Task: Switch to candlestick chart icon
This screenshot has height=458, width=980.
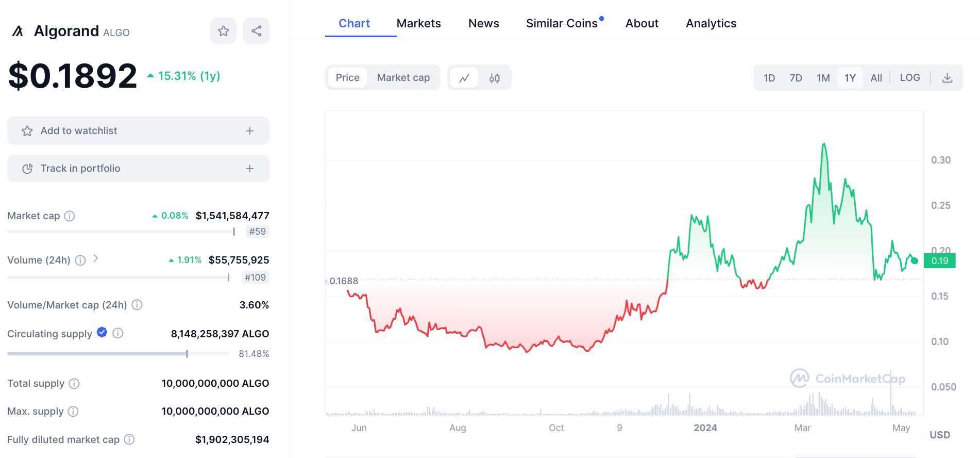Action: pyautogui.click(x=495, y=78)
